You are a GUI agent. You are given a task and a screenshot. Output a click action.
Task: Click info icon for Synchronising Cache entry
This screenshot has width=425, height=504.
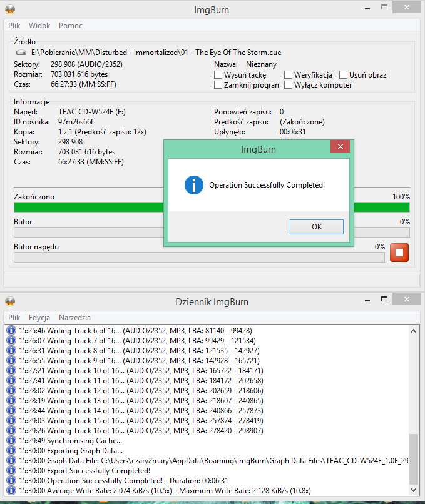[x=11, y=440]
